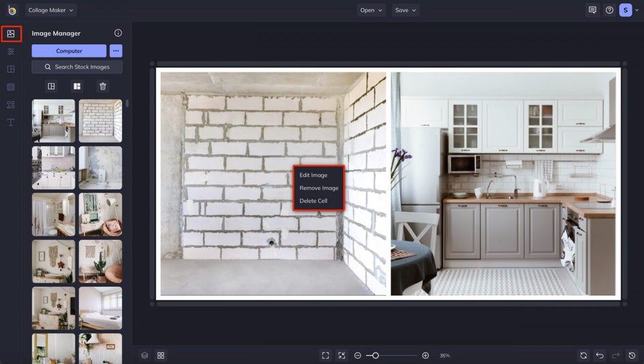
Task: Click the BeFunky logo icon
Action: 12,11
